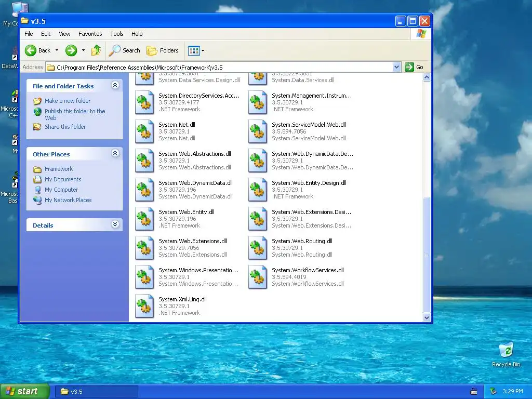Screen dimensions: 532x399
Task: Click the vertical scrollbar thumb
Action: click(x=427, y=255)
